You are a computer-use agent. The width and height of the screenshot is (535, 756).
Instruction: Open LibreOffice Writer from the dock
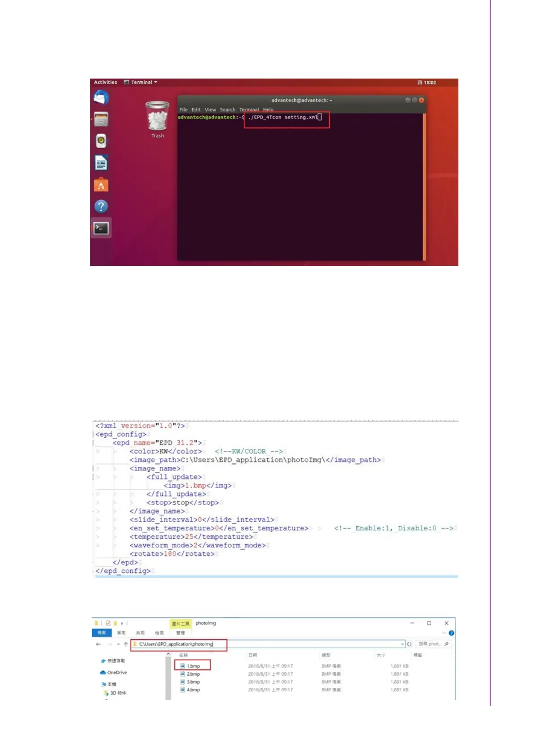pos(101,163)
